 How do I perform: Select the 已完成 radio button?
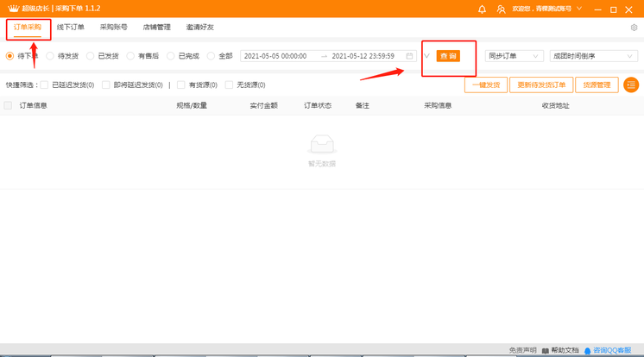coord(171,56)
